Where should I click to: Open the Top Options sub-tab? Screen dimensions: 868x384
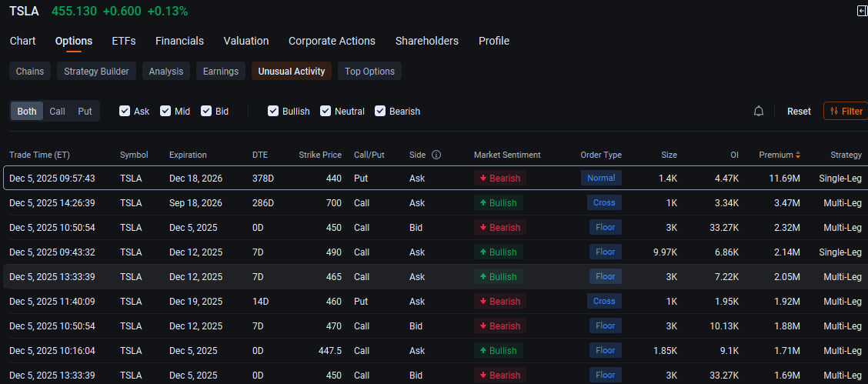tap(370, 72)
